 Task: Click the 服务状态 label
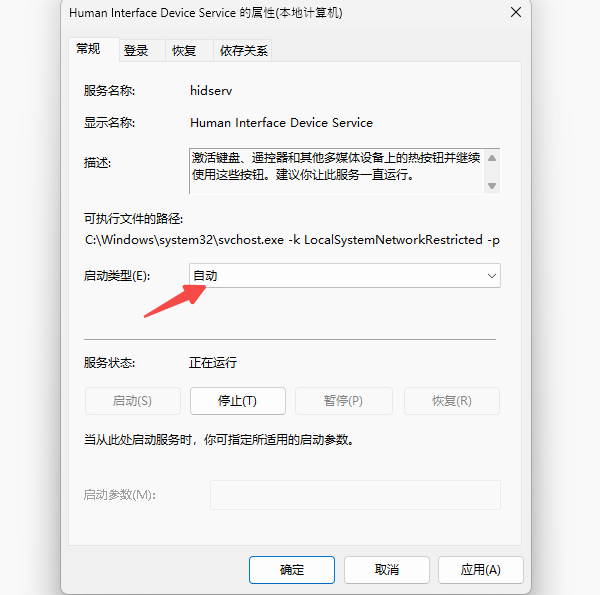pos(109,363)
